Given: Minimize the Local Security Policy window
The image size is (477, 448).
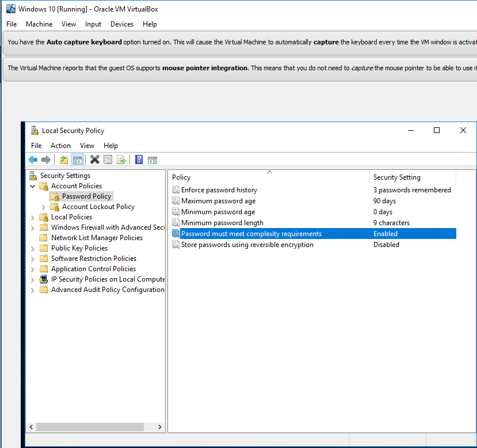Looking at the screenshot, I should click(411, 130).
